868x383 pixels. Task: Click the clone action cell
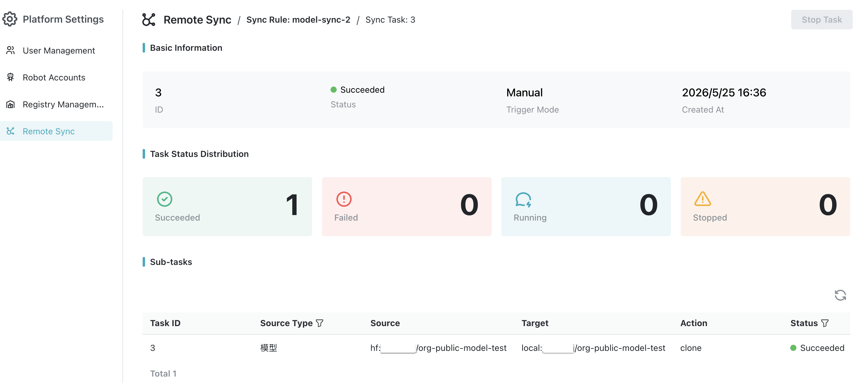coord(691,348)
